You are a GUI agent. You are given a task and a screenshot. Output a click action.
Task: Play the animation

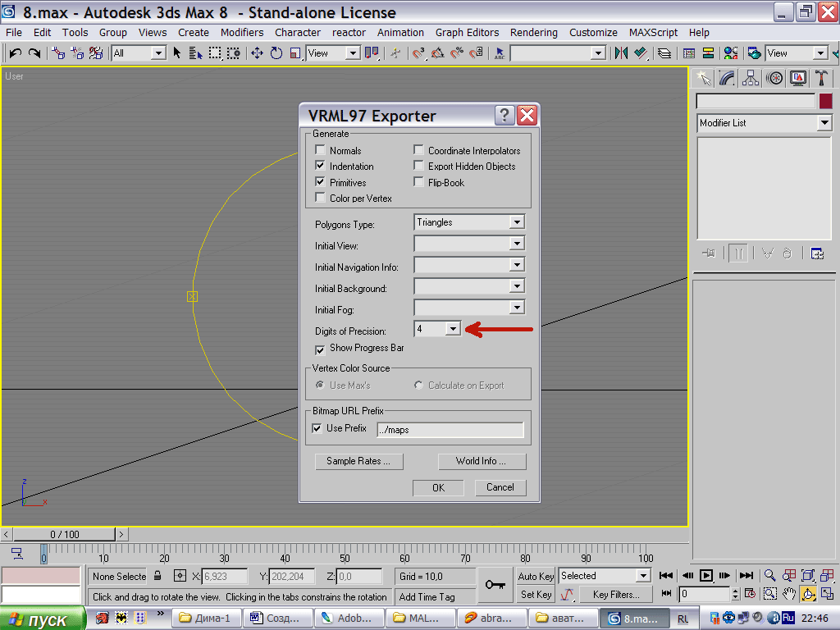[x=706, y=575]
